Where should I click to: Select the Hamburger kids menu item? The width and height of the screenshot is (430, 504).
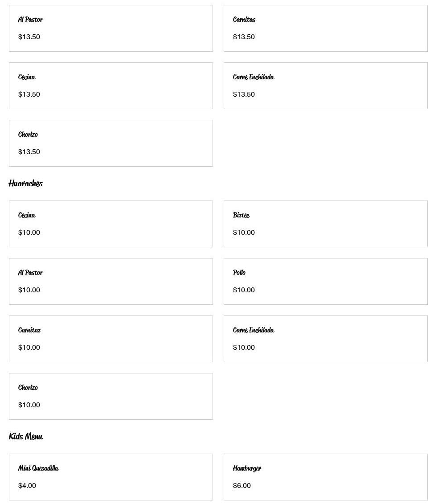[325, 477]
